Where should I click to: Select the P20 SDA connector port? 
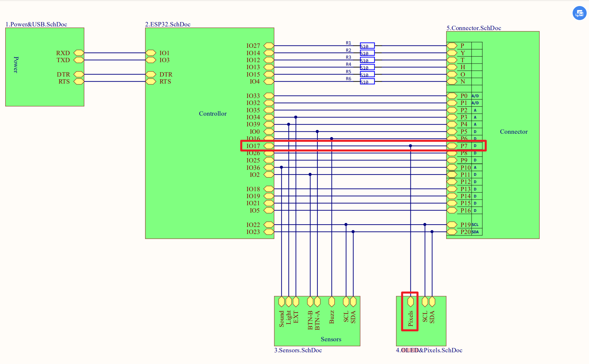tap(452, 232)
